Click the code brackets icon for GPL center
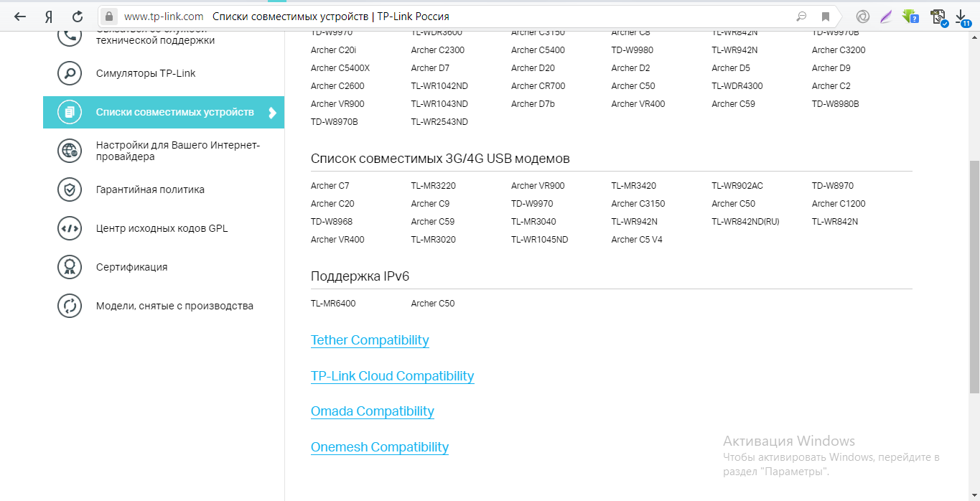 (70, 228)
